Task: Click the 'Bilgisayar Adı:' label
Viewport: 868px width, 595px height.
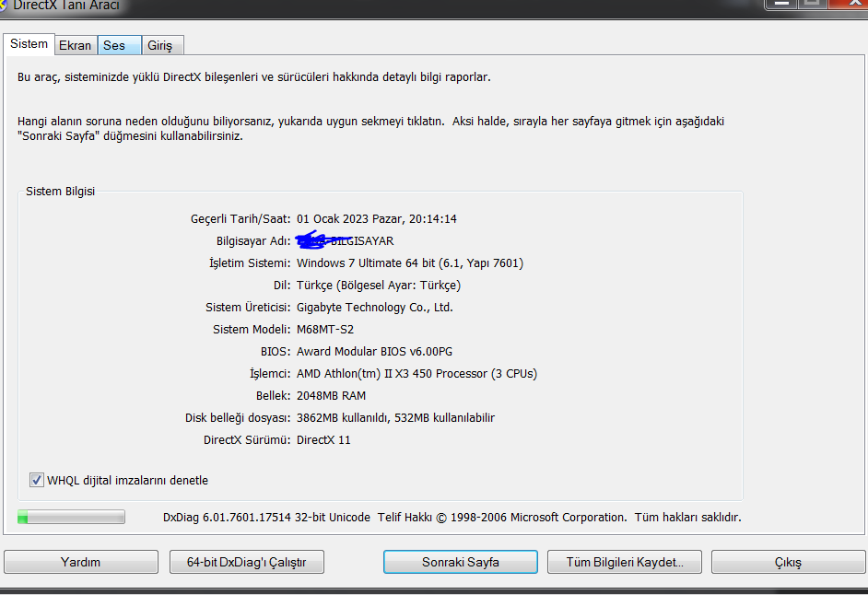Action: (253, 240)
